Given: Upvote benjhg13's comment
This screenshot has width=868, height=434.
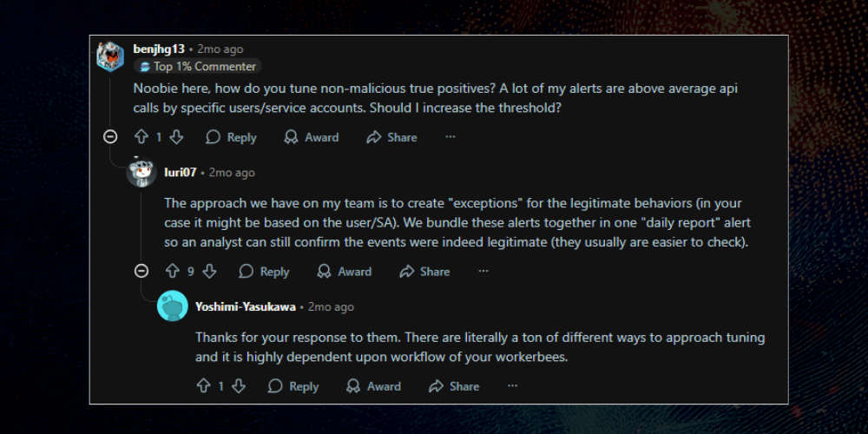Looking at the screenshot, I should pos(141,137).
